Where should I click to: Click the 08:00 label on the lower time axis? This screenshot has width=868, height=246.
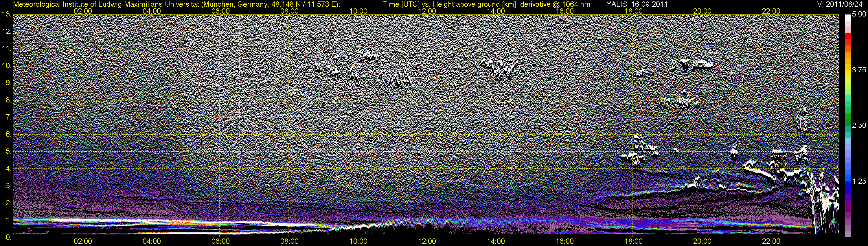289,242
